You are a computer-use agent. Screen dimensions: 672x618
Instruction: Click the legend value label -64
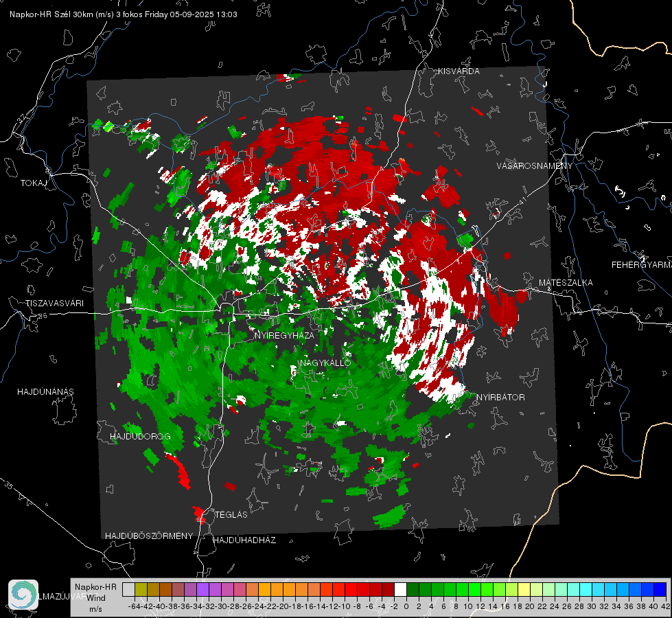coord(134,606)
